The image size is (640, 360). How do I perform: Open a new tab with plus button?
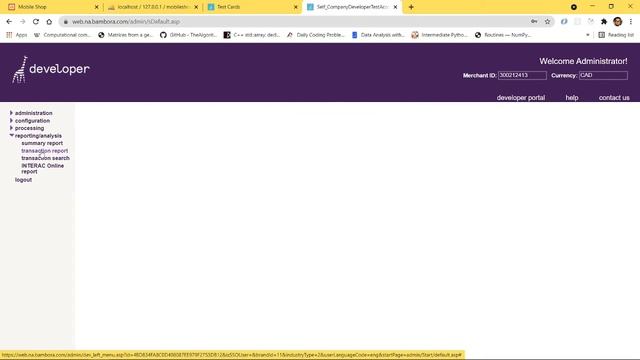(x=411, y=7)
